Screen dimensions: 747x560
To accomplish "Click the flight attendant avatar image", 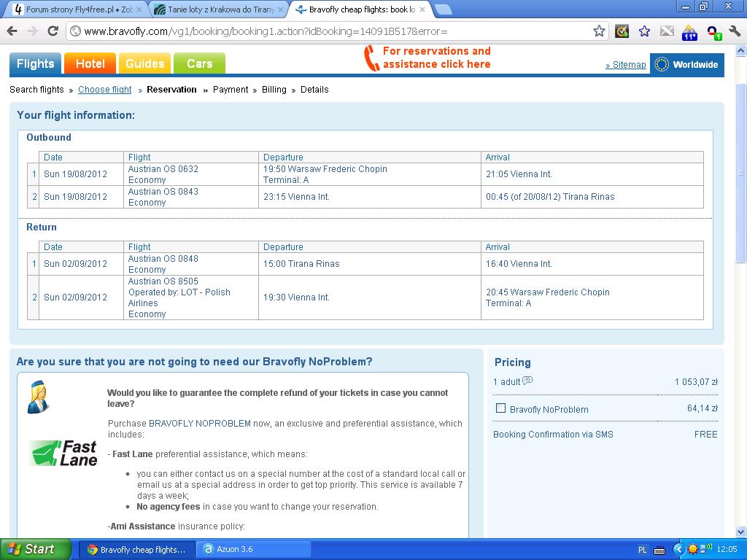I will coord(38,397).
